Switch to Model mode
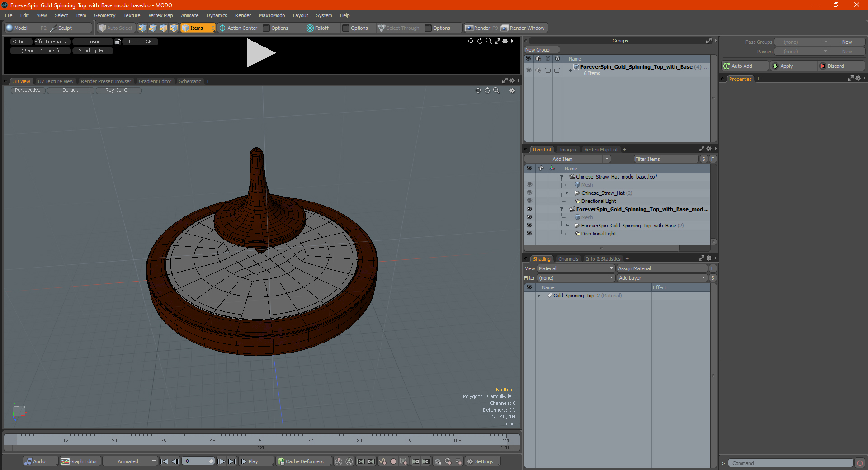 26,28
